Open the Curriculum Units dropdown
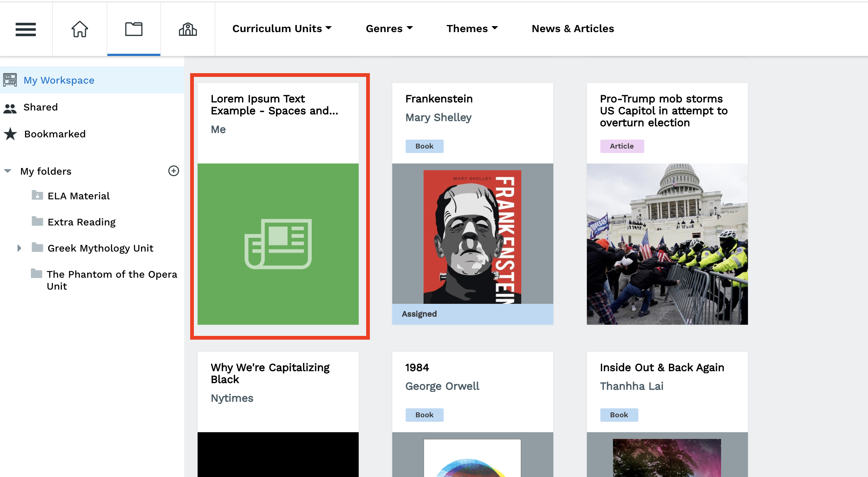The height and width of the screenshot is (477, 868). [x=282, y=28]
